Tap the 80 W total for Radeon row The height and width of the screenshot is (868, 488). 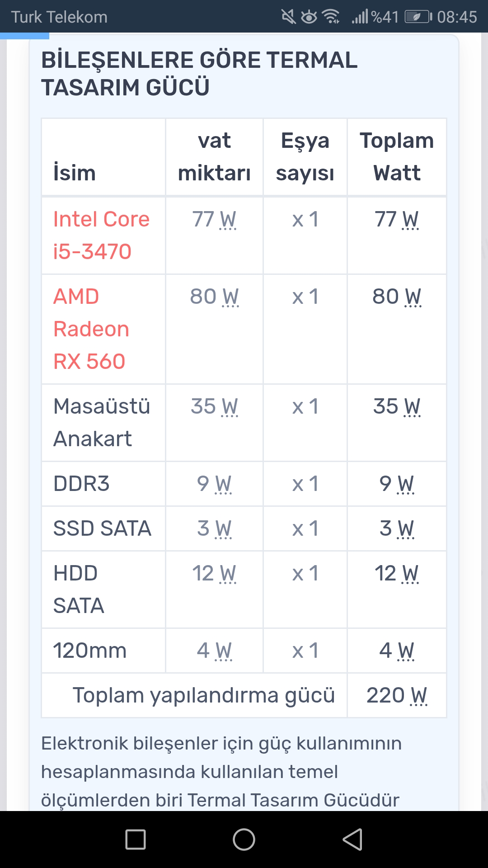click(397, 297)
